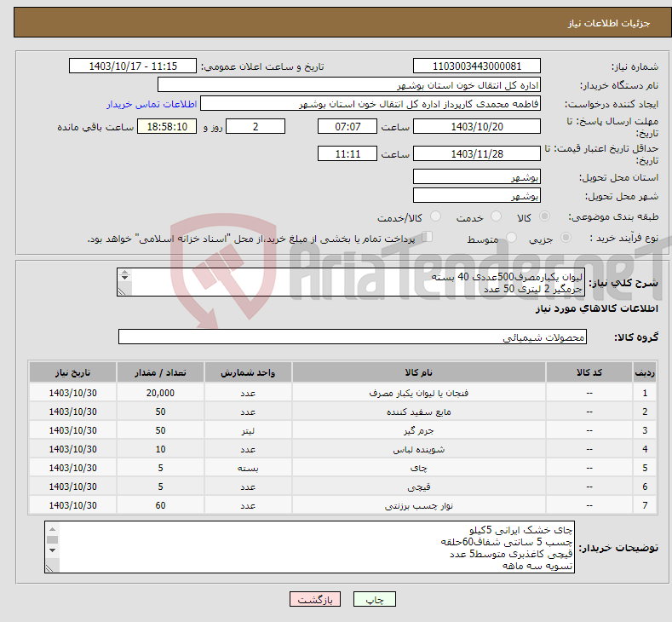Click up arrow in شرح کلی نیاز box
The height and width of the screenshot is (622, 672).
coord(124,272)
